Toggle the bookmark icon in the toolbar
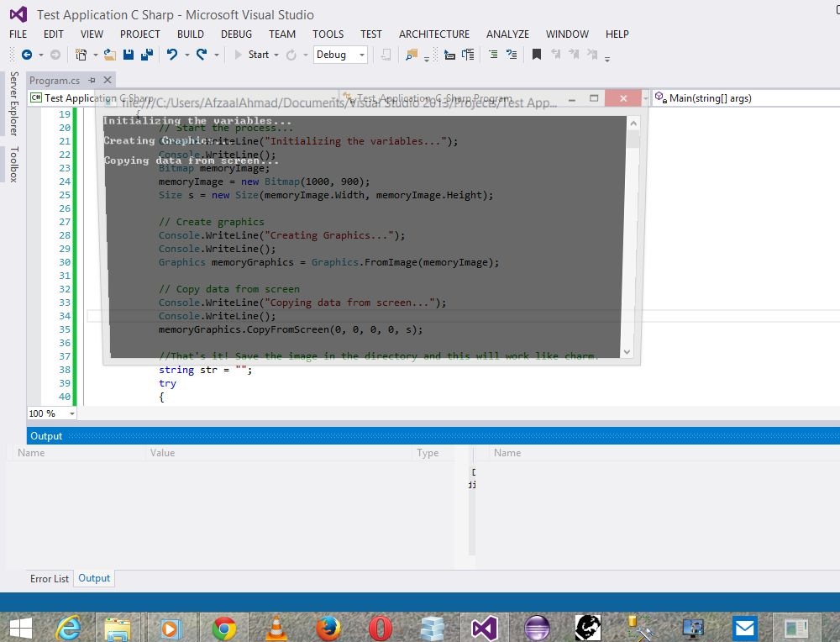The image size is (840, 642). pyautogui.click(x=536, y=55)
